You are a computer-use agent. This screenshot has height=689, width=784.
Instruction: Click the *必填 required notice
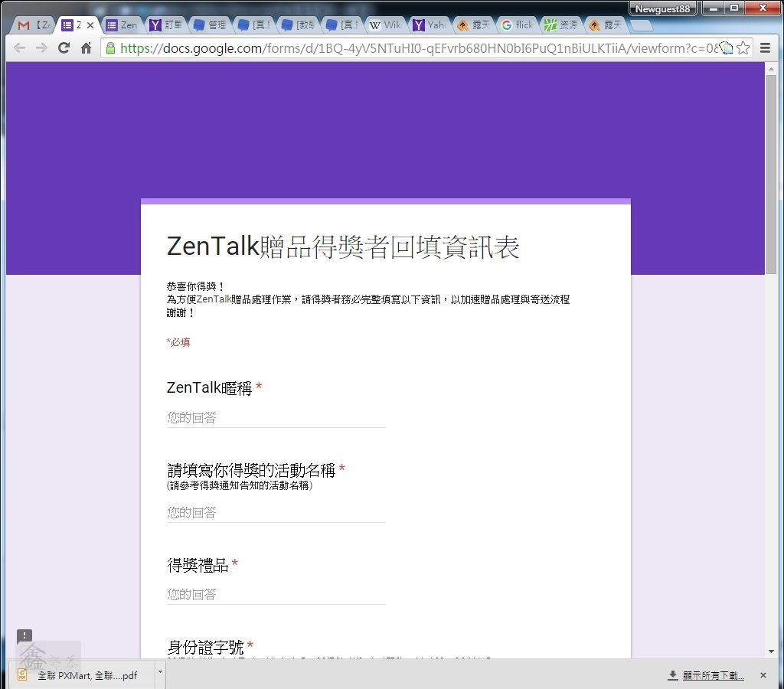click(178, 342)
